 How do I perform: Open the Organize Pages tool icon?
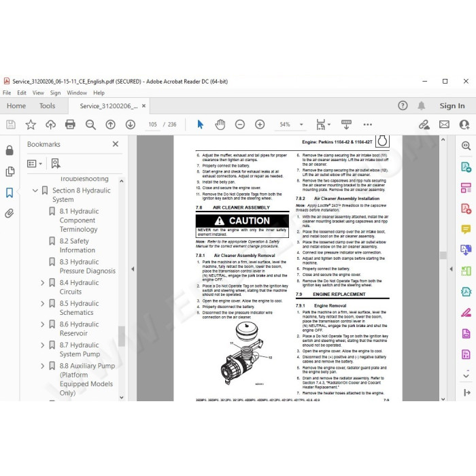point(466,188)
